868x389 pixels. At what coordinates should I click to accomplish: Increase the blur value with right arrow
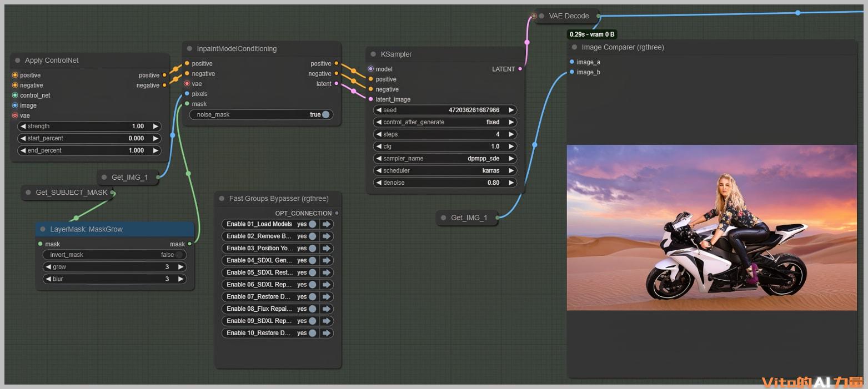(180, 279)
